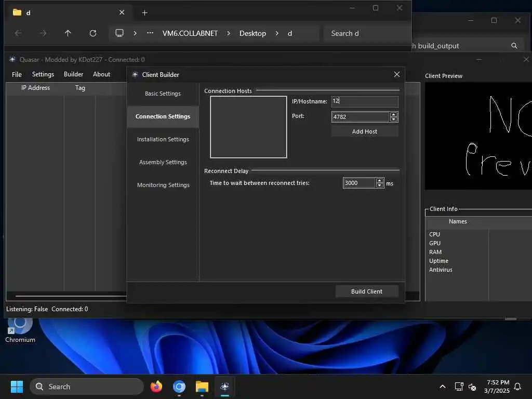Open the Basic Settings tab
Image resolution: width=532 pixels, height=399 pixels.
pyautogui.click(x=163, y=94)
